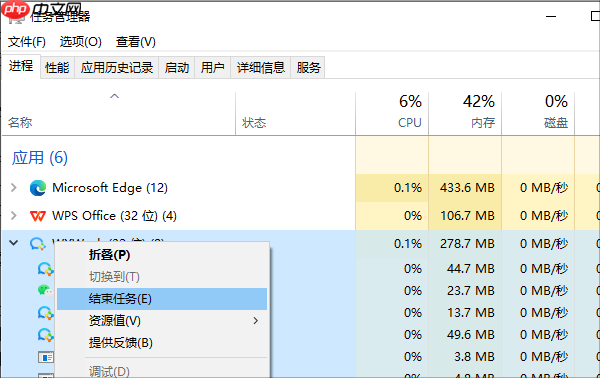Expand the Microsoft Edge process group
The width and height of the screenshot is (600, 378).
pos(14,187)
